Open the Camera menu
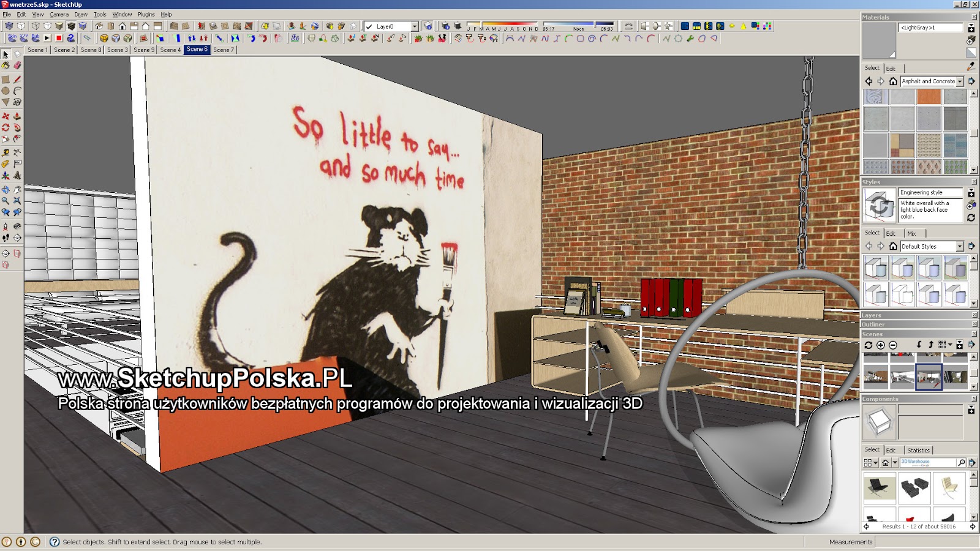The image size is (980, 551). point(59,14)
